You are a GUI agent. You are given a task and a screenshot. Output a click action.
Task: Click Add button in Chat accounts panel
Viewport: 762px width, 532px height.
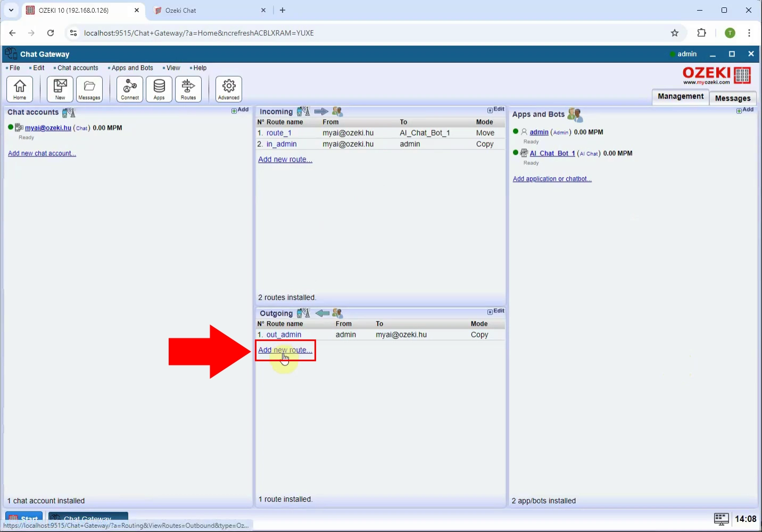pos(240,110)
